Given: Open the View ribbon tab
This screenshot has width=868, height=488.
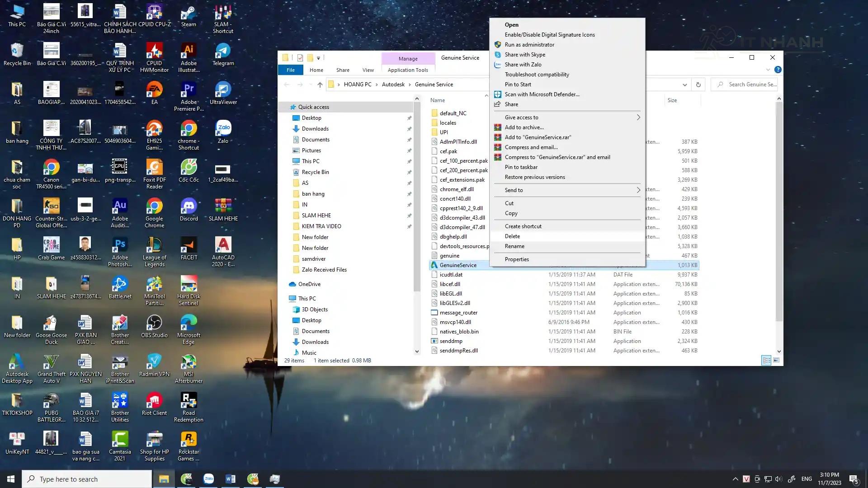Looking at the screenshot, I should click(x=368, y=70).
